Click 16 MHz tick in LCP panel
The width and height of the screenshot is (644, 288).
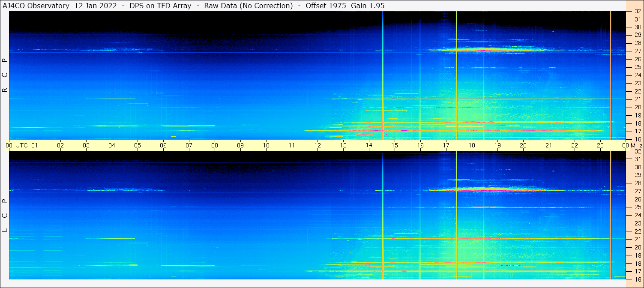point(638,279)
